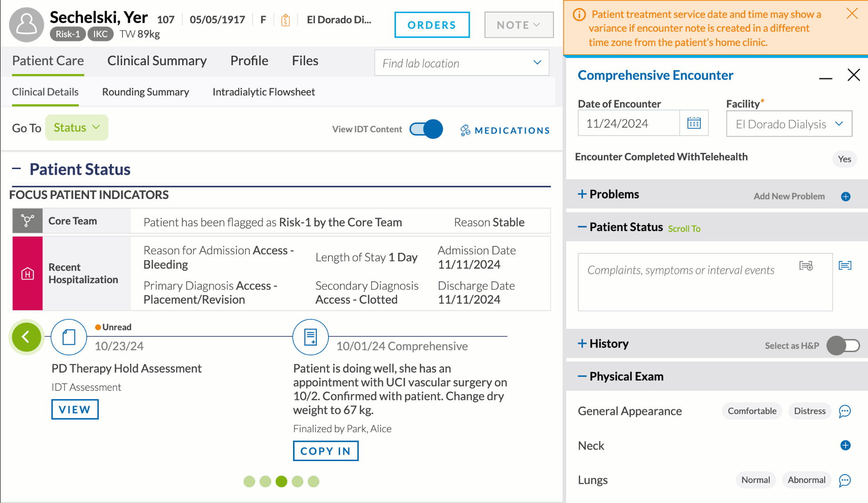868x503 pixels.
Task: Add Neck exam finding with plus icon
Action: click(846, 445)
